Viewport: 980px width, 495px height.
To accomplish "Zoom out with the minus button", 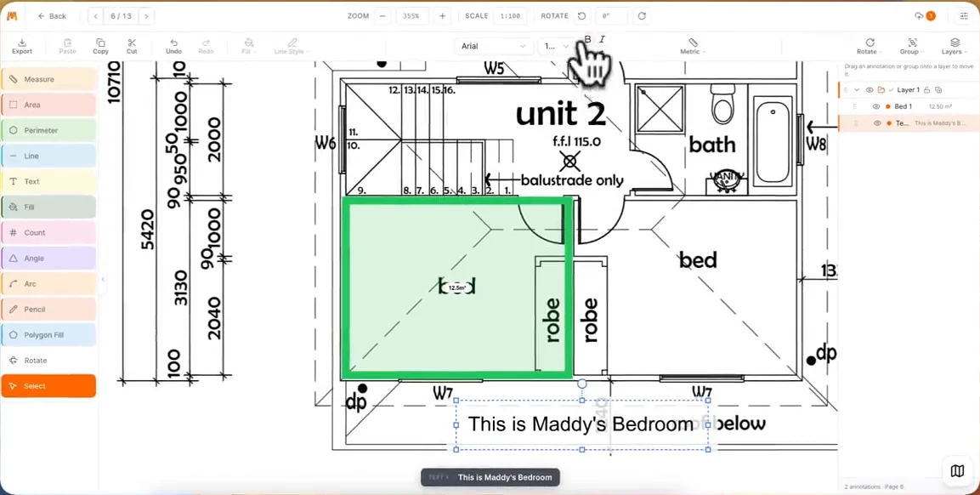I will click(x=382, y=16).
